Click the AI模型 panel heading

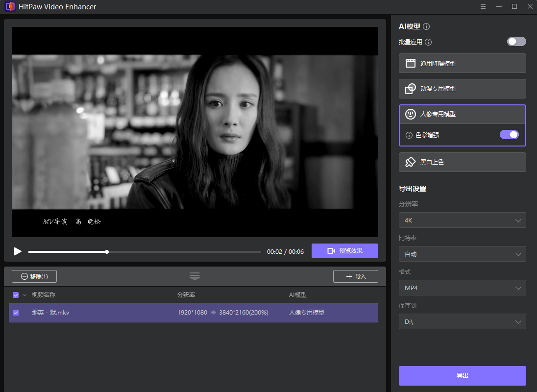410,26
